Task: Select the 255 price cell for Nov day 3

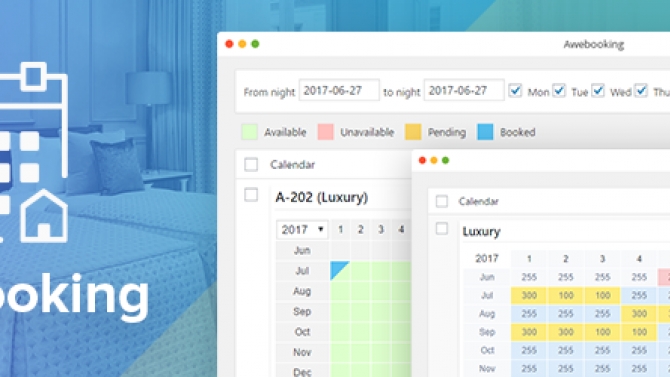Action: [602, 368]
